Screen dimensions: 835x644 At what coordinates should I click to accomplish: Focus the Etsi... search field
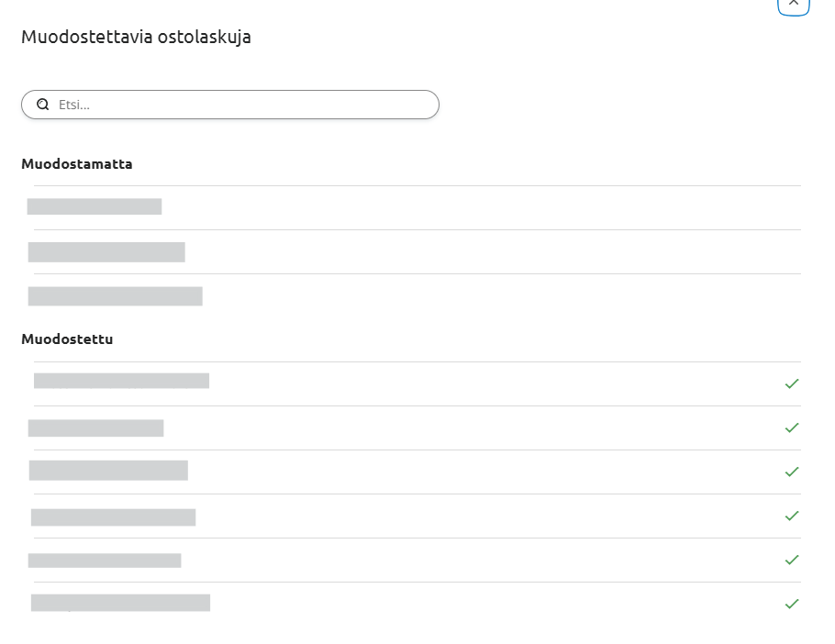230,105
